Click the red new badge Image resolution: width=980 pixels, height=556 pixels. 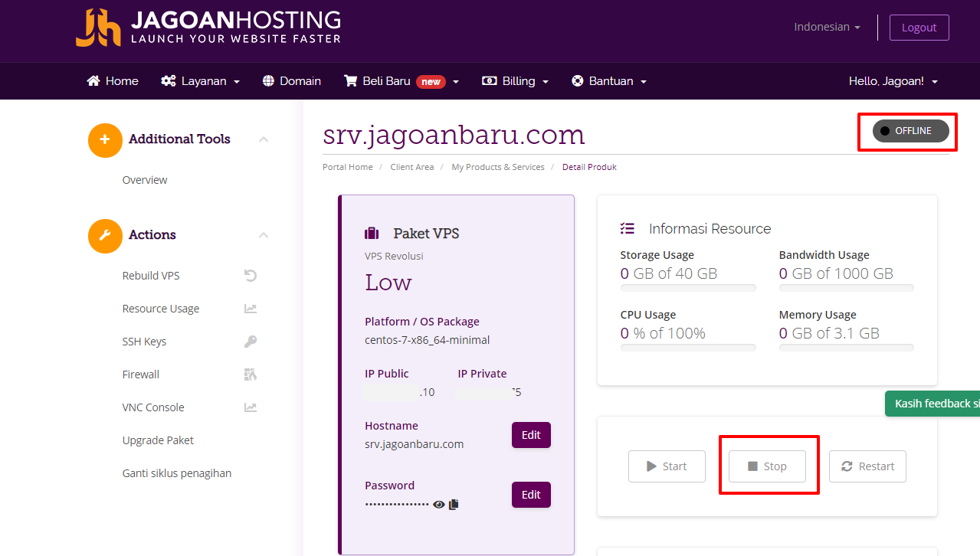[431, 82]
